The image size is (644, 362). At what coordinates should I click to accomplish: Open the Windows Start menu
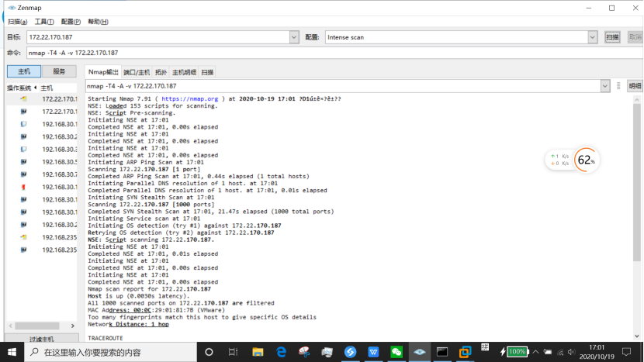tap(12, 352)
